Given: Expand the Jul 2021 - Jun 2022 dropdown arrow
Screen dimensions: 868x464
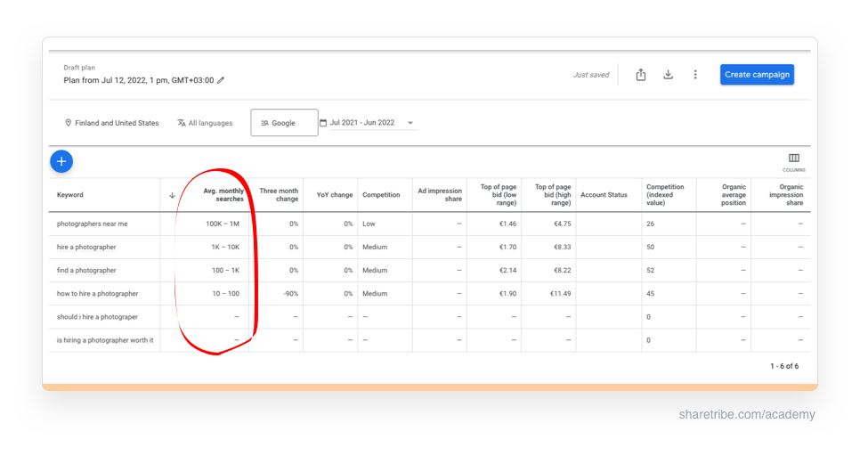Looking at the screenshot, I should coord(410,123).
